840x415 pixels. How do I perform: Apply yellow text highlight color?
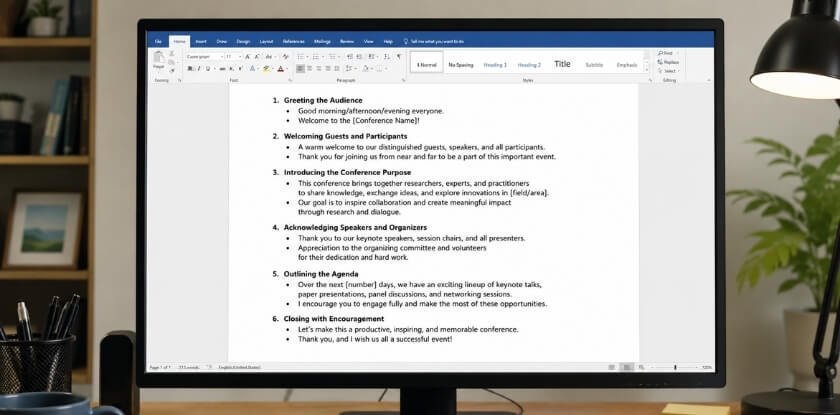click(266, 69)
